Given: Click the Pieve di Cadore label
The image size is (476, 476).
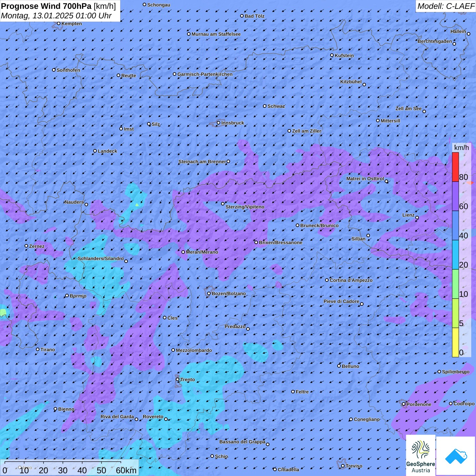Looking at the screenshot, I should click(x=341, y=301).
